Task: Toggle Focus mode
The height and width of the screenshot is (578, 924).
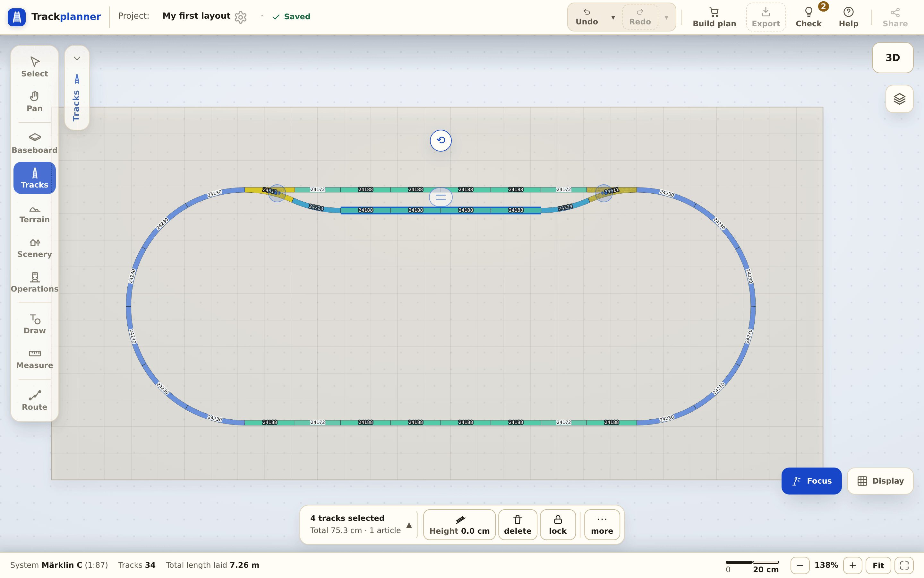Action: 811,481
